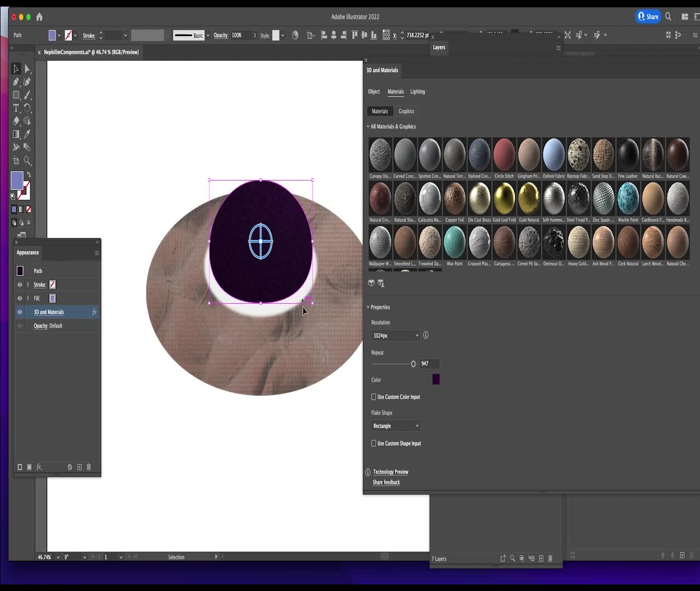Choose the Curvature tool
700x591 pixels.
click(27, 82)
